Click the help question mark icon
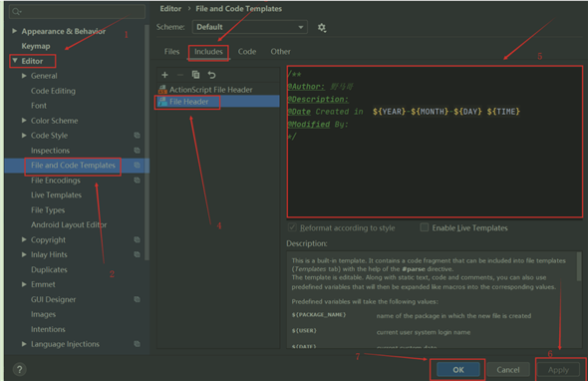588x381 pixels. pos(20,369)
